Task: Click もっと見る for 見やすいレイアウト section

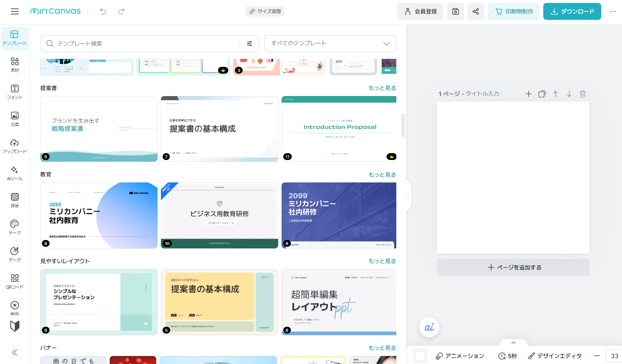Action: click(382, 261)
